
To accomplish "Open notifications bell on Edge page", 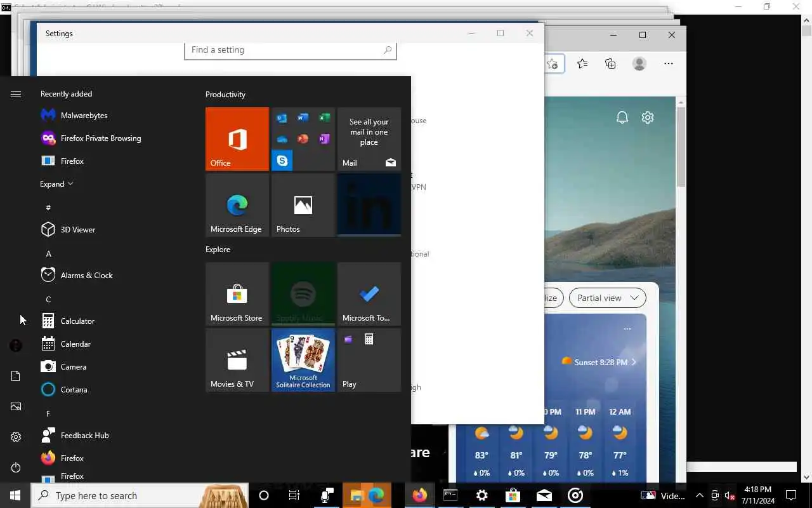I will point(622,117).
